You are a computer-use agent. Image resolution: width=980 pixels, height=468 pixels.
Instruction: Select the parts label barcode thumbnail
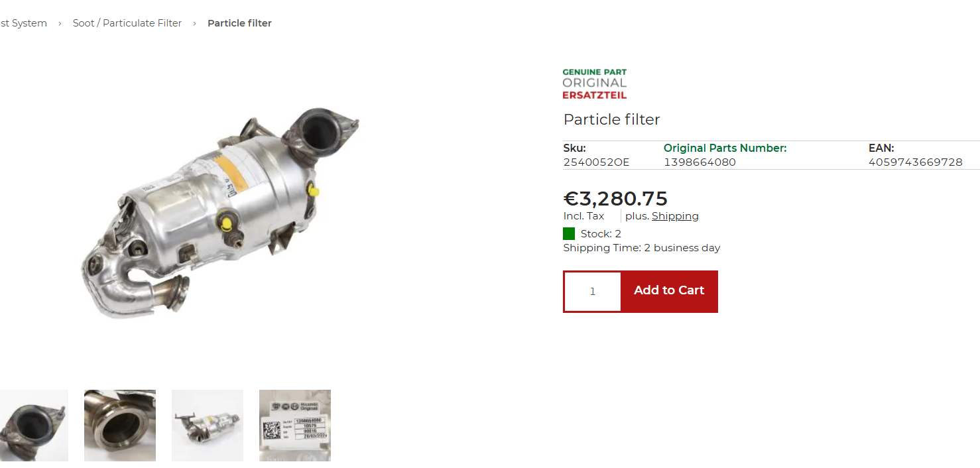[x=295, y=426]
